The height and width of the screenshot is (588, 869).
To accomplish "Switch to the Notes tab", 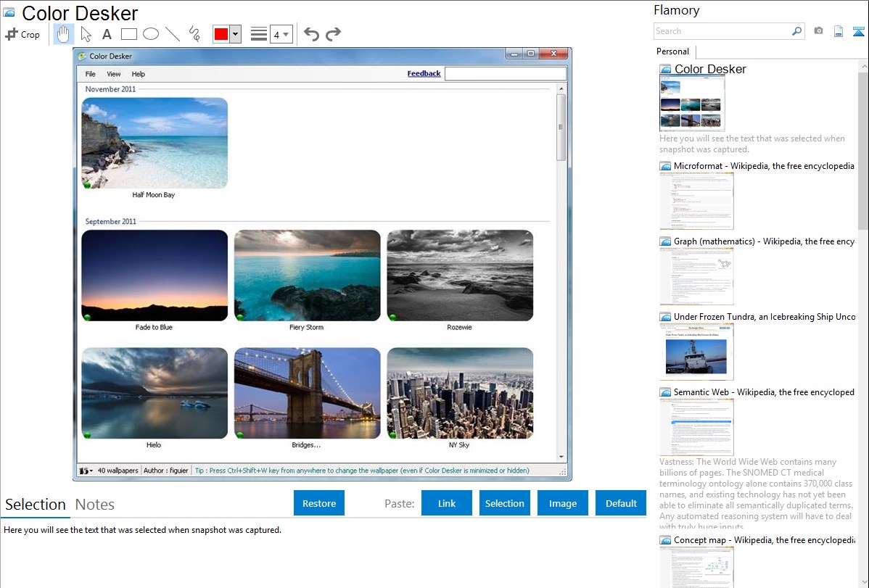I will point(95,505).
